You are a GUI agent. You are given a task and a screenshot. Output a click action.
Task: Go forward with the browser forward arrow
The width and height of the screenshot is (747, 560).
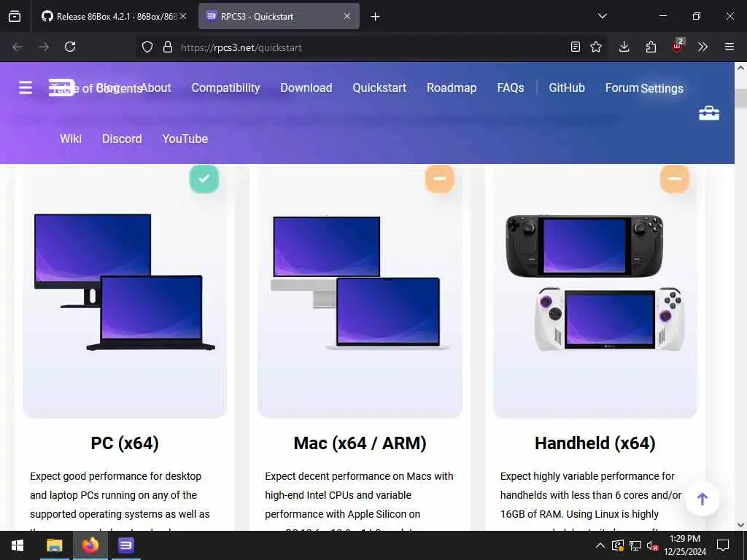44,47
